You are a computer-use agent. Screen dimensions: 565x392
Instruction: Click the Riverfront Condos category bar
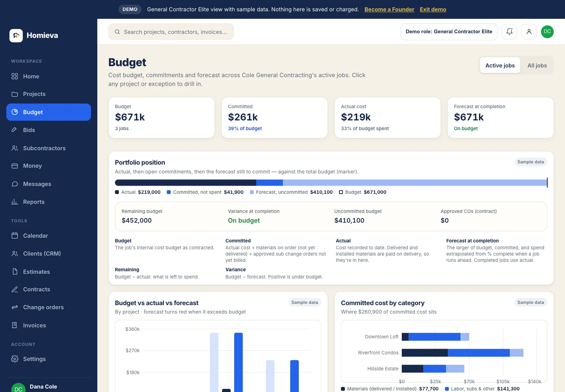pos(462,353)
